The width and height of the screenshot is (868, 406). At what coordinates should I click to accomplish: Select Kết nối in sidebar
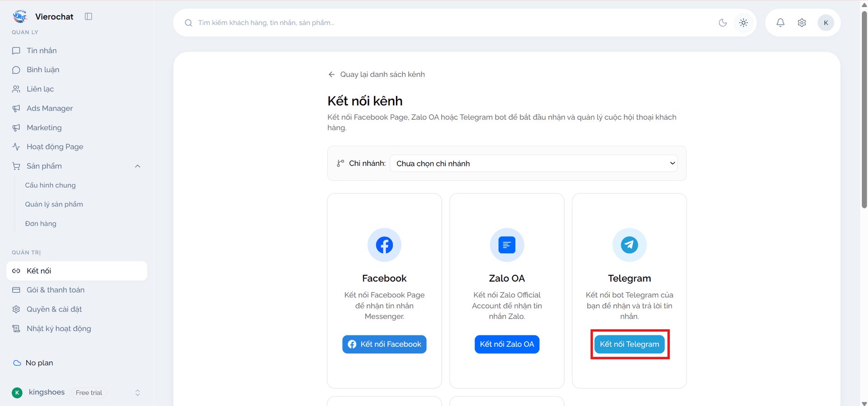click(77, 271)
